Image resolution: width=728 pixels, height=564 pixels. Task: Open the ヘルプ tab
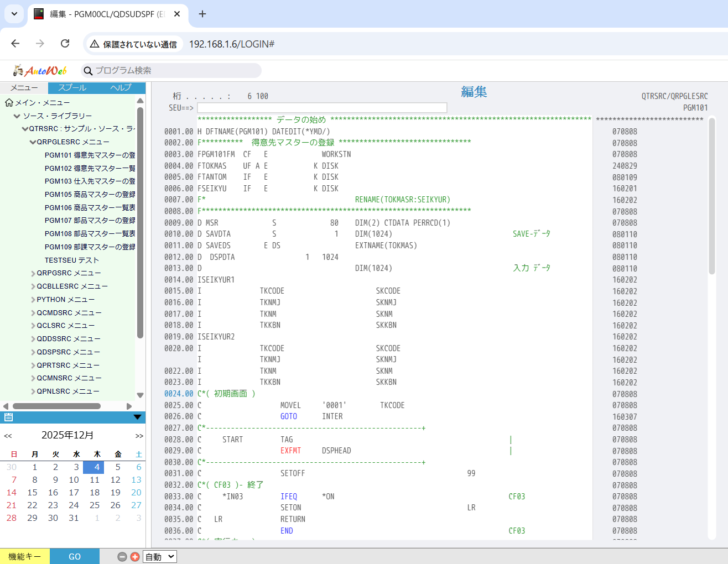pyautogui.click(x=121, y=88)
